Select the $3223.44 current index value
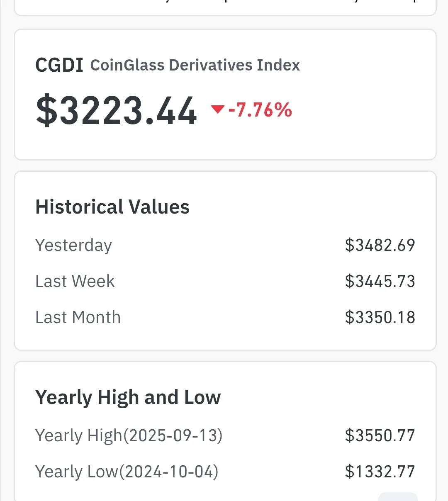 pos(117,111)
